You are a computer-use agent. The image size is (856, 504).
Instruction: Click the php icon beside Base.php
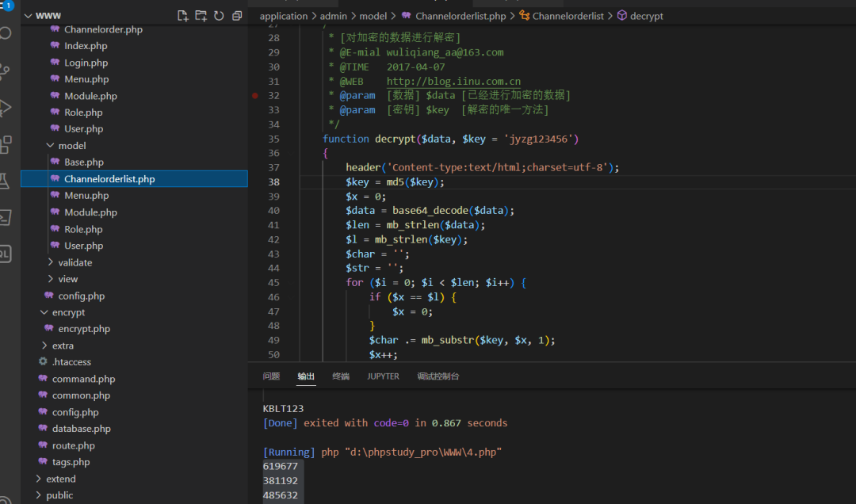(x=55, y=162)
